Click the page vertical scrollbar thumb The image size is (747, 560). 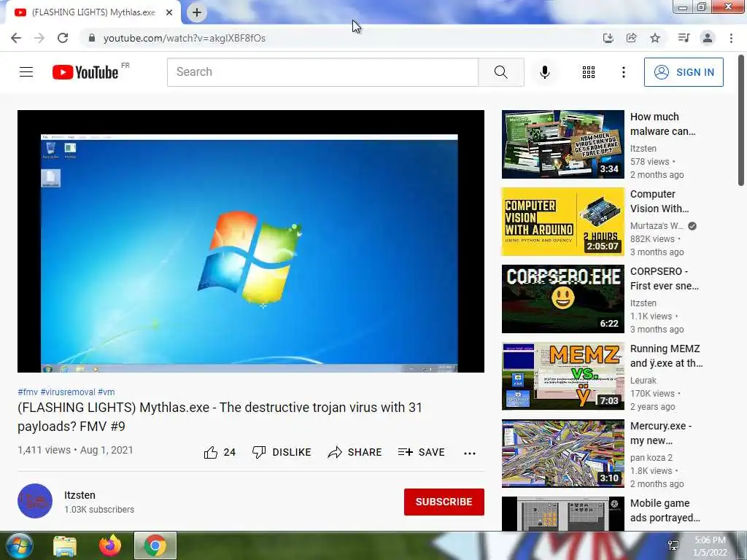click(x=741, y=120)
